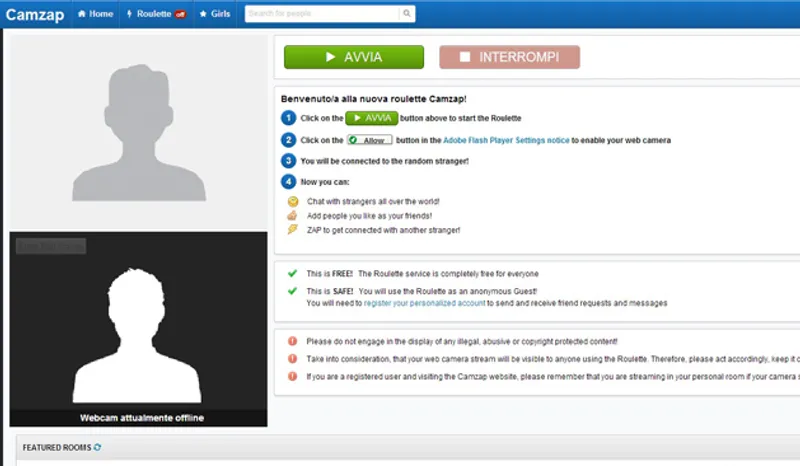
Task: Click your offline webcam preview
Action: (138, 329)
